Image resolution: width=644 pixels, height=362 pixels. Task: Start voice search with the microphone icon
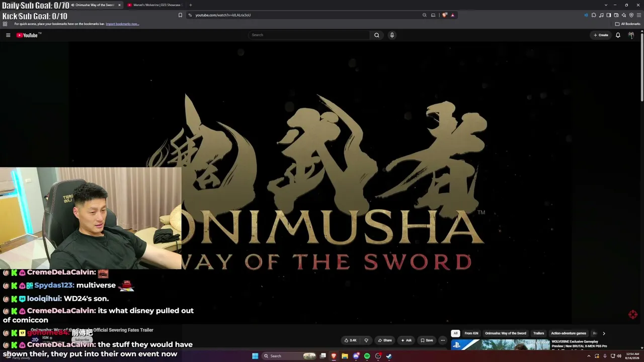pos(392,35)
